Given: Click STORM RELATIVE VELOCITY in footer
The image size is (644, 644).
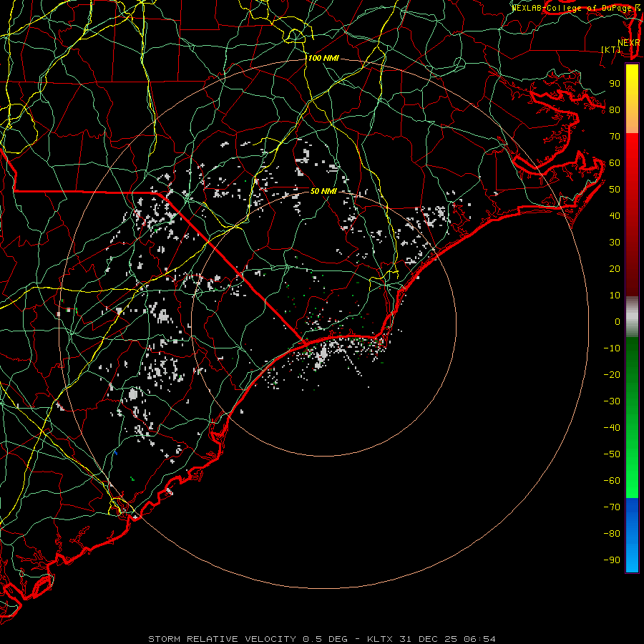Looking at the screenshot, I should (x=222, y=639).
